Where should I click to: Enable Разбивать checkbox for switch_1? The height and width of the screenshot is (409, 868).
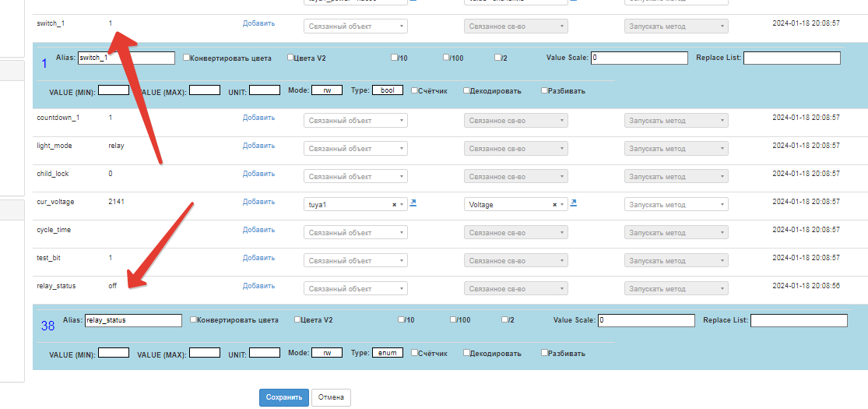[x=544, y=90]
